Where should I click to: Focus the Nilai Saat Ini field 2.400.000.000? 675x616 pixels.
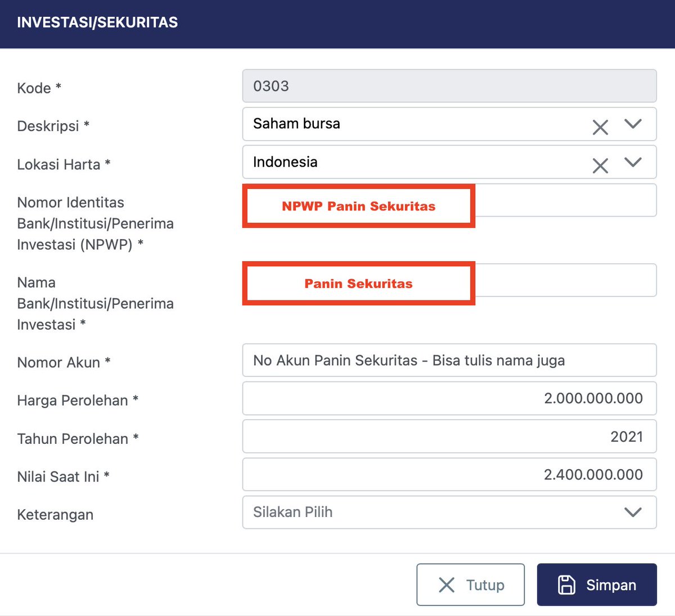(449, 474)
